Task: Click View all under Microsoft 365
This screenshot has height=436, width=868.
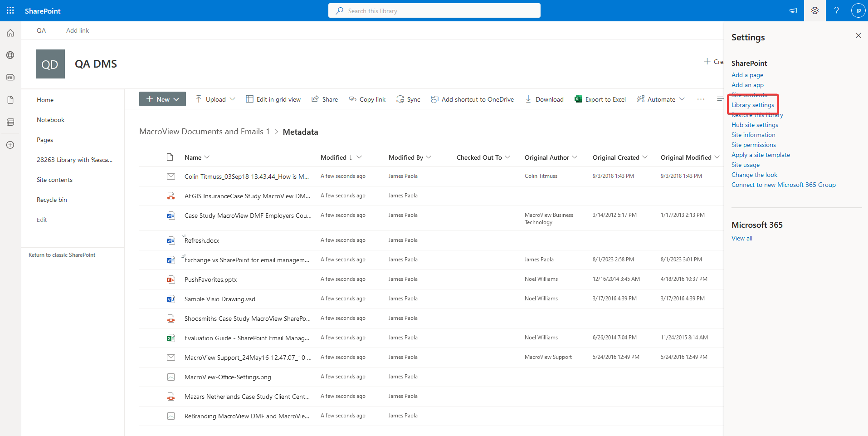Action: [x=742, y=238]
